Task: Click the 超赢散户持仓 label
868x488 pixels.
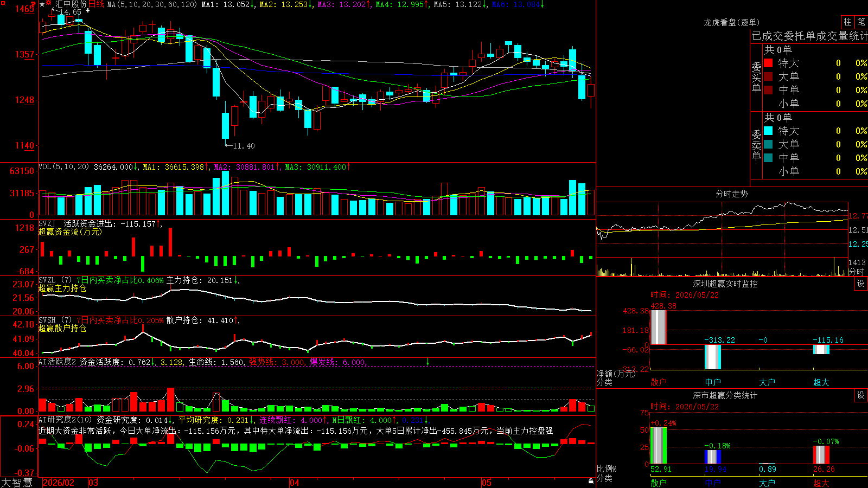Action: [62, 328]
